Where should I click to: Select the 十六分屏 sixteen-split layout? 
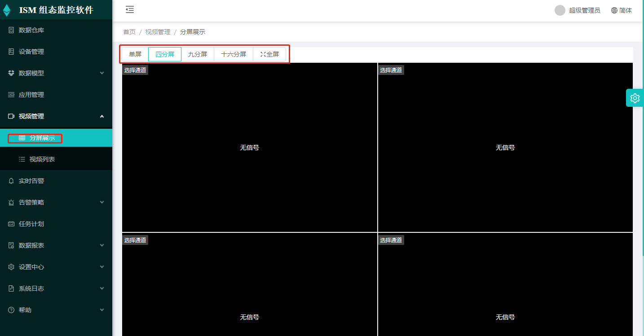pos(234,54)
